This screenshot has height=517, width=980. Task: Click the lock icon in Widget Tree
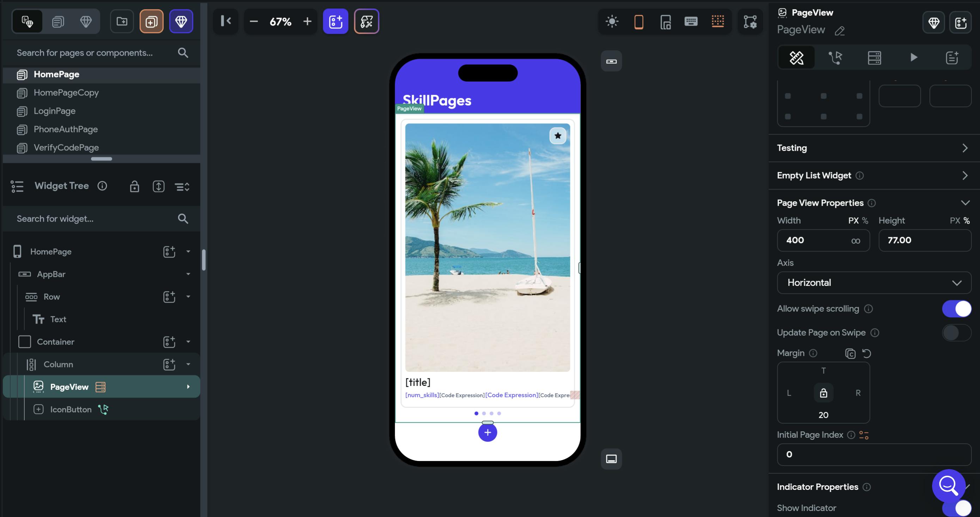134,187
